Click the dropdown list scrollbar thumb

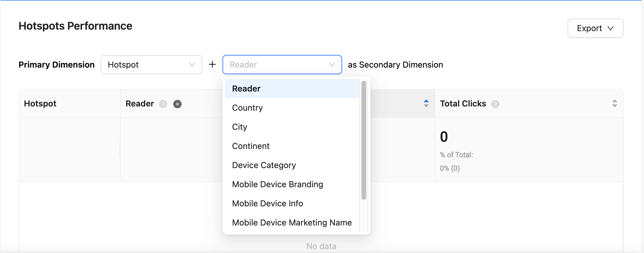(x=364, y=140)
